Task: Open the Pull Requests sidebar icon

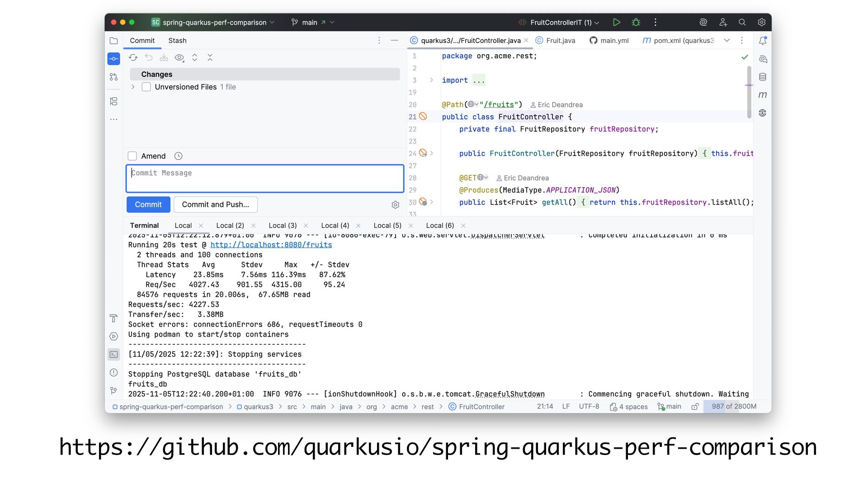Action: (113, 77)
